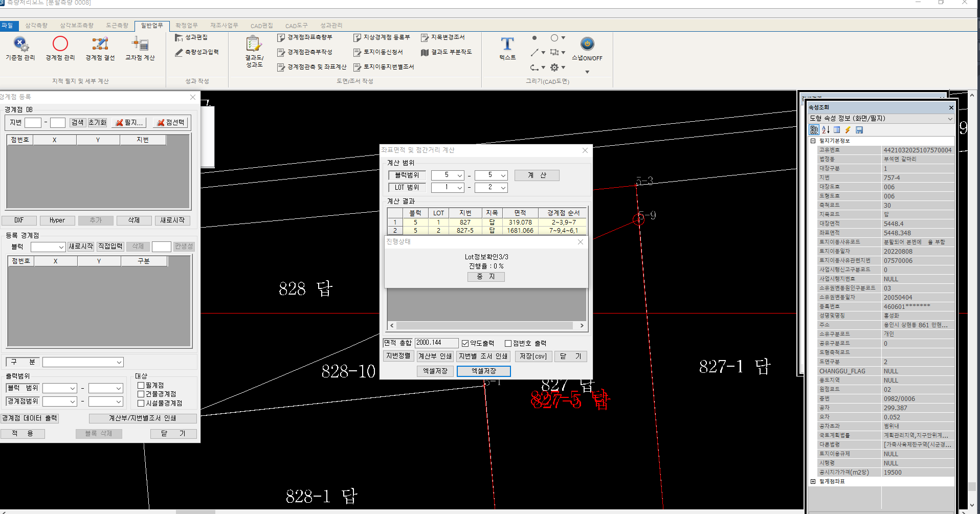Expand 필계점좌표 section
Screen dimensions: 980x514
pyautogui.click(x=813, y=481)
